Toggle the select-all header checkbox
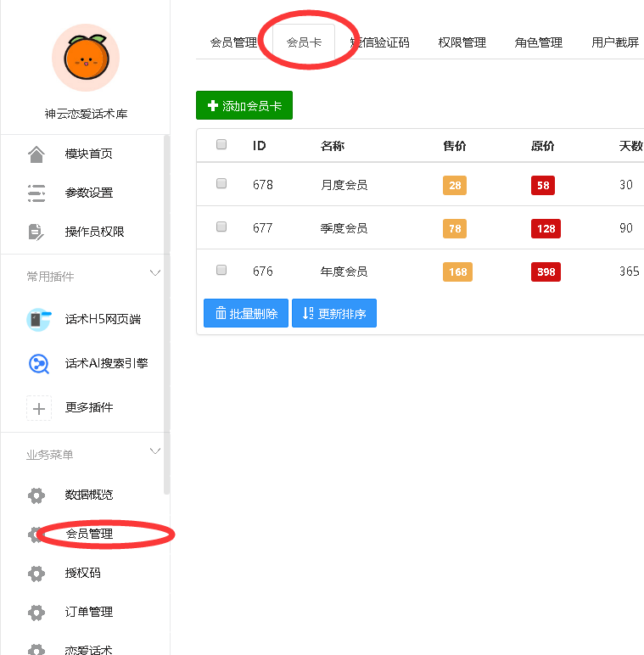 tap(221, 144)
